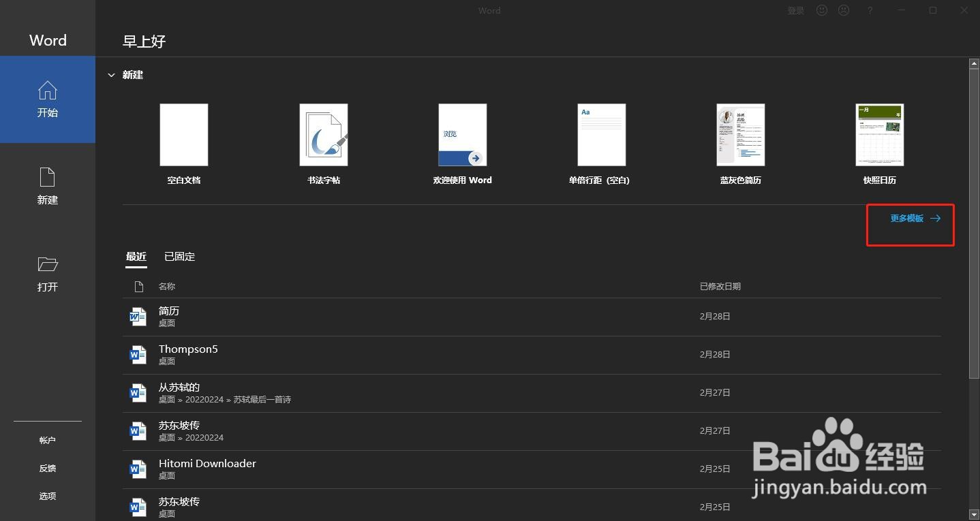Select the 单倍行距 (空白) template
Viewport: 980px width, 521px height.
pyautogui.click(x=600, y=144)
